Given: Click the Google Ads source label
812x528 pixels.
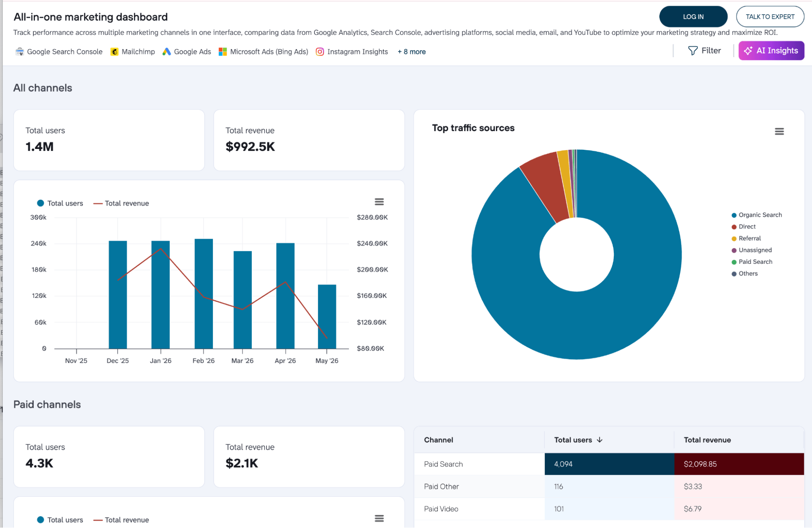Looking at the screenshot, I should [193, 52].
